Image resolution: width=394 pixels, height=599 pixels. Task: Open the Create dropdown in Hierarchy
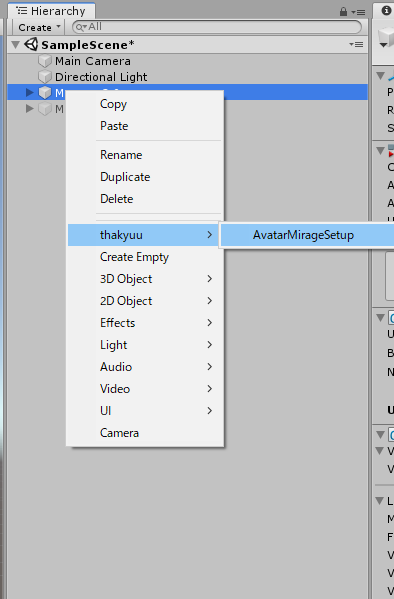[x=39, y=28]
